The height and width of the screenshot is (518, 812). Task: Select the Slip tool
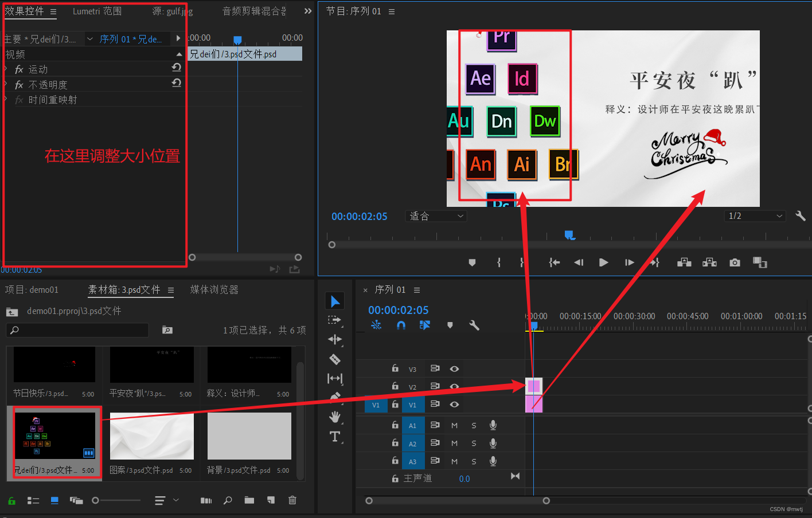(335, 378)
